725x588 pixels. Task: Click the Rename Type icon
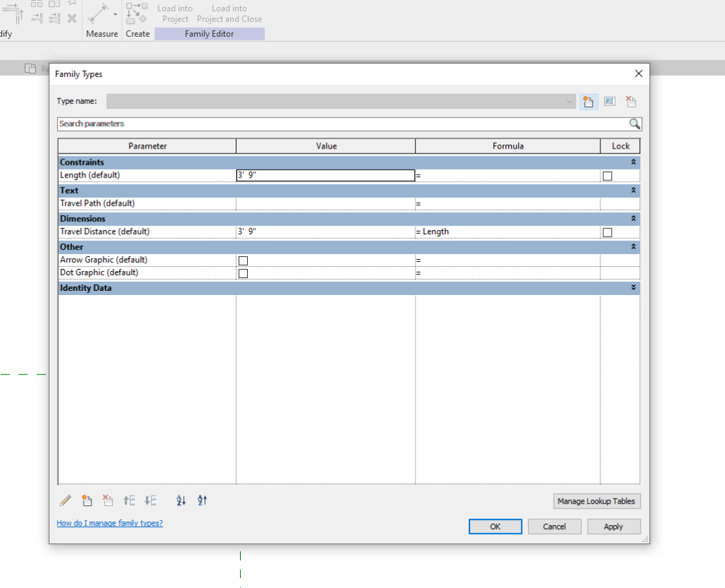[x=610, y=102]
